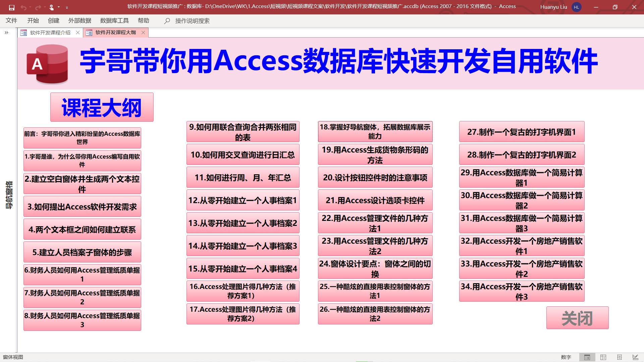Switch to Design View in status bar
The height and width of the screenshot is (362, 644).
coord(635,357)
